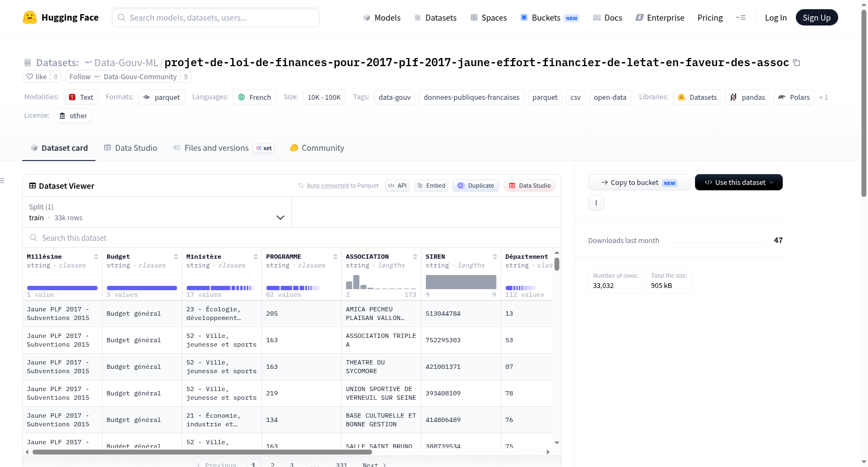The width and height of the screenshot is (868, 467).
Task: Open the Community tab
Action: pos(317,148)
